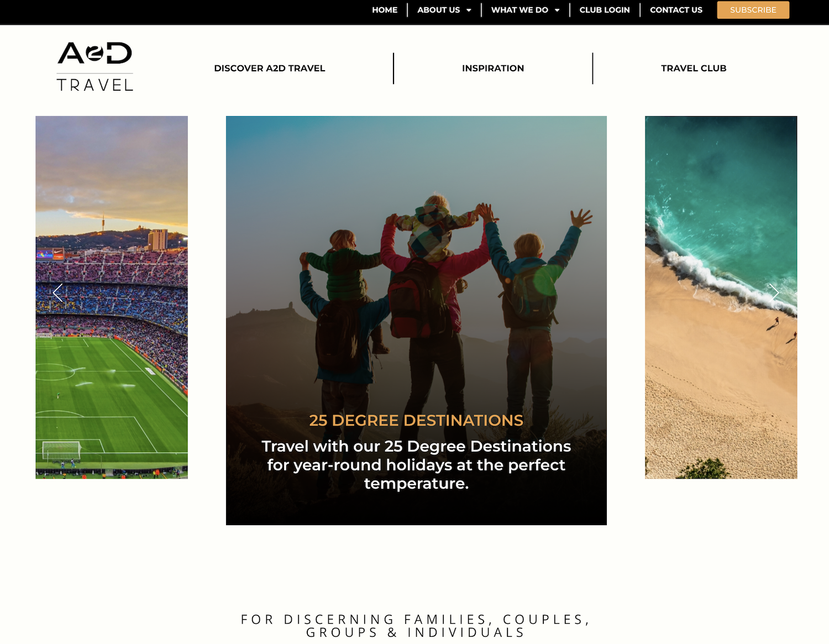
Task: Select the Travel Club section
Action: (x=694, y=68)
